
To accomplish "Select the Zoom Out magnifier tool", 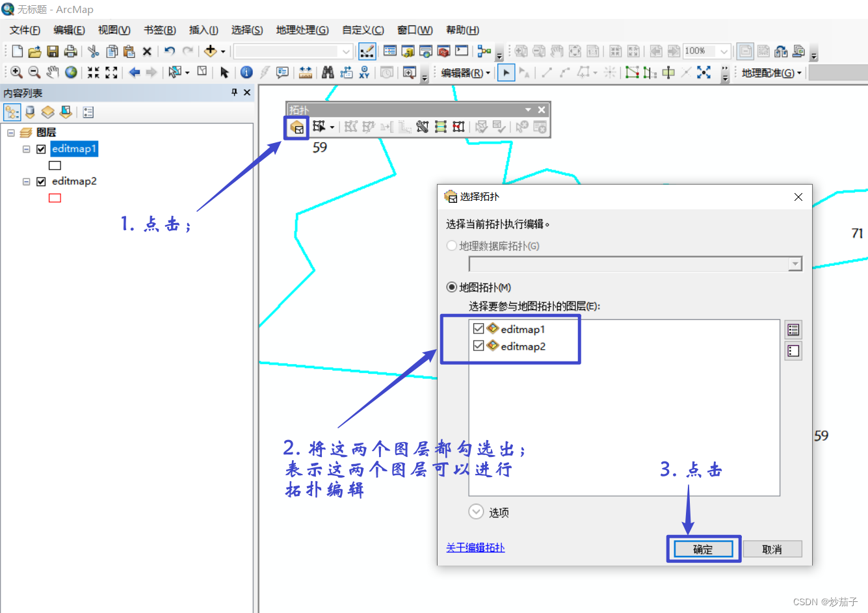I will tap(34, 73).
